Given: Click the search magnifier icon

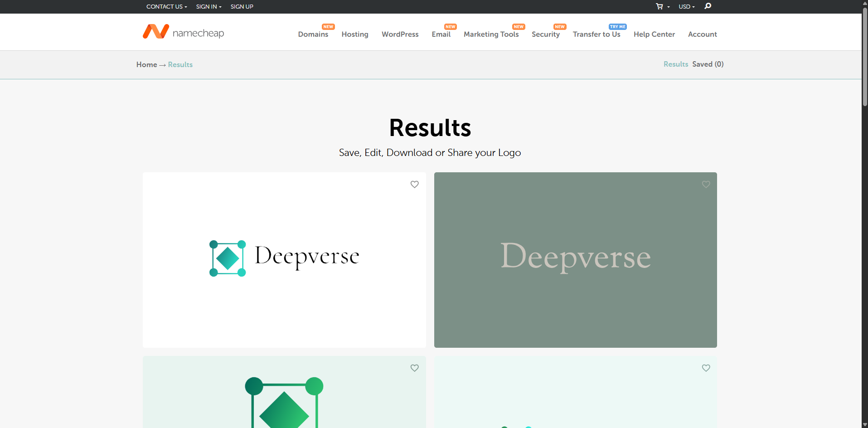Looking at the screenshot, I should point(708,6).
